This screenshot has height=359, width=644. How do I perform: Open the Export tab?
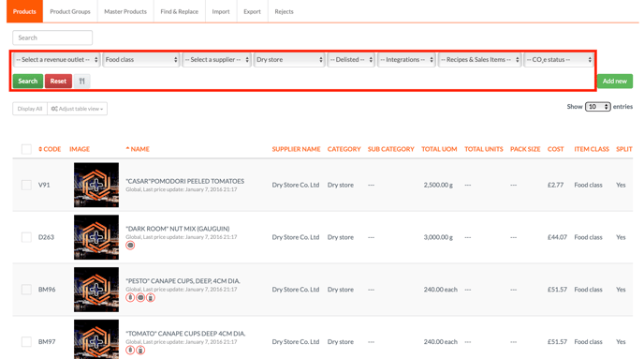(252, 11)
